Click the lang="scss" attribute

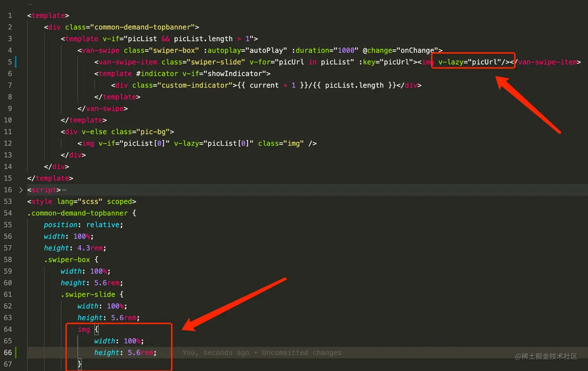click(80, 202)
